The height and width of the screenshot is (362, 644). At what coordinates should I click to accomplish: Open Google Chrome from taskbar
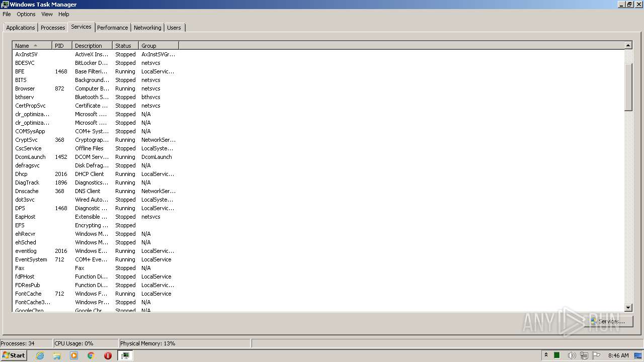(x=91, y=355)
